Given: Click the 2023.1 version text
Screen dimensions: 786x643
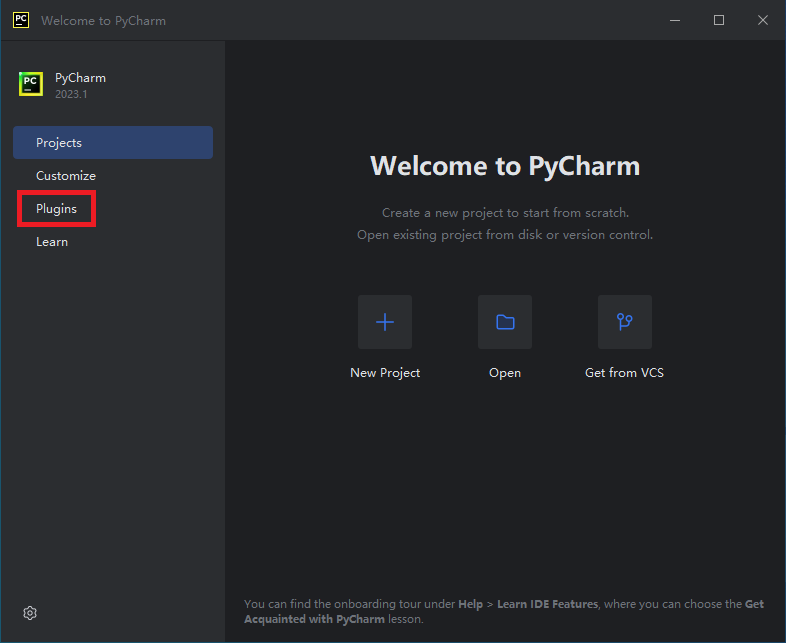Looking at the screenshot, I should pyautogui.click(x=71, y=94).
